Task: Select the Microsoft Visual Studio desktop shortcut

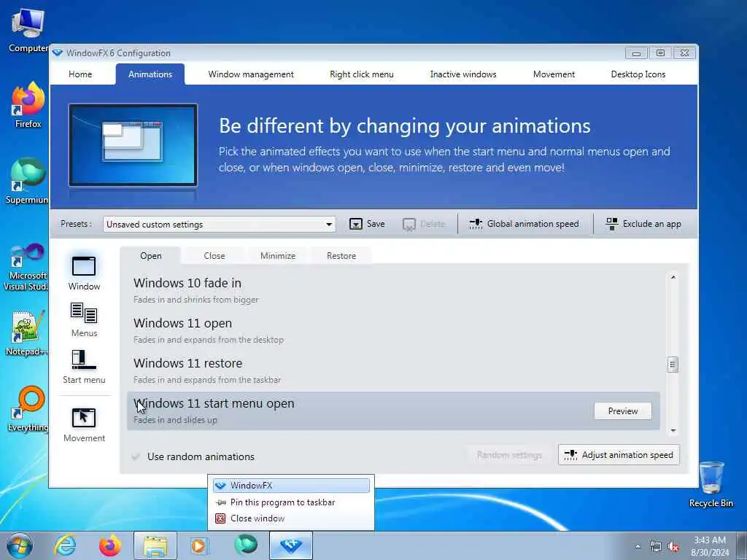Action: coord(27,267)
